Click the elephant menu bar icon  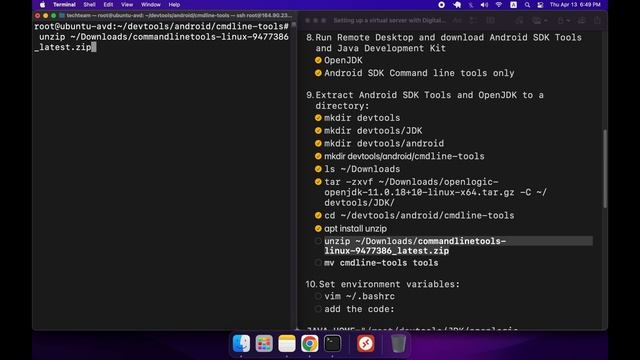click(x=457, y=5)
